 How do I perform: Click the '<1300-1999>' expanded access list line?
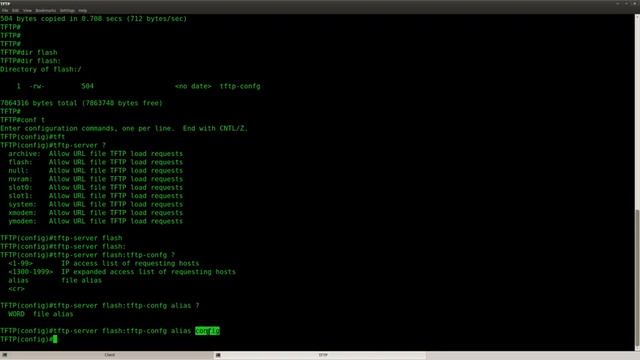point(122,272)
